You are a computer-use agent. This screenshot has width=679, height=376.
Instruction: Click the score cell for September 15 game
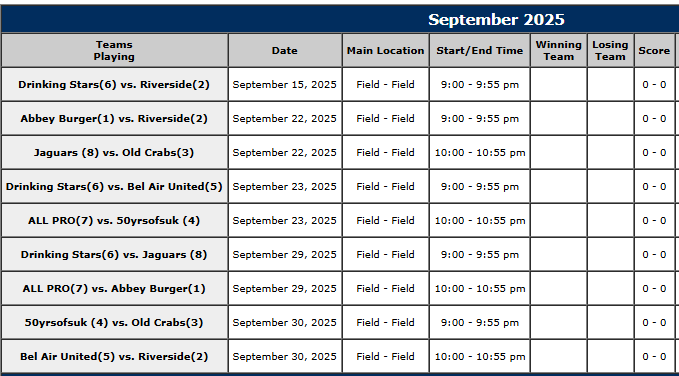[x=654, y=84]
